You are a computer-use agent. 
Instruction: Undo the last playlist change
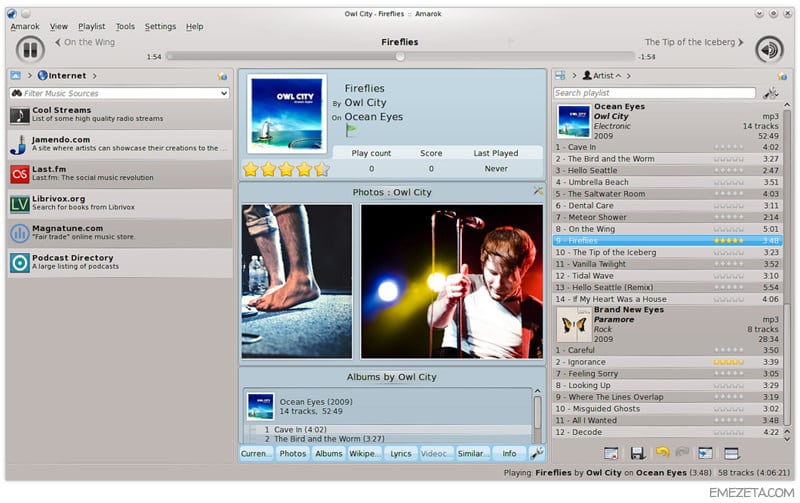[662, 452]
